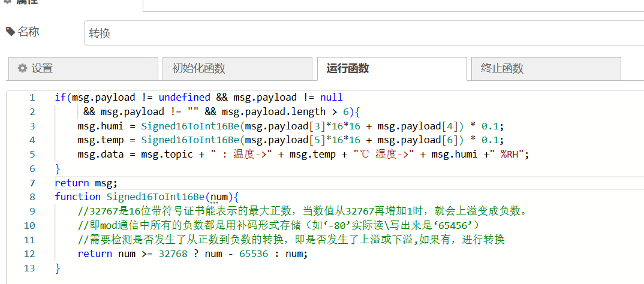Select the 运行函数 tab
This screenshot has height=284, width=644.
pos(392,68)
